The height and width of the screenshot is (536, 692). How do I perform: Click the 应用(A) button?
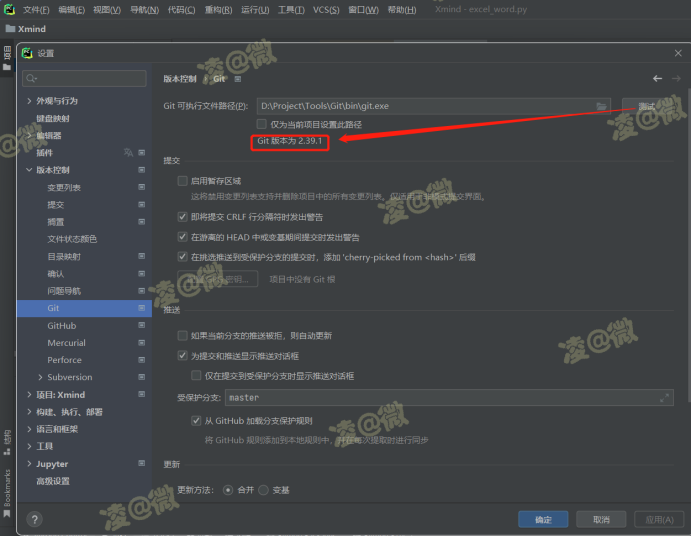pyautogui.click(x=659, y=520)
